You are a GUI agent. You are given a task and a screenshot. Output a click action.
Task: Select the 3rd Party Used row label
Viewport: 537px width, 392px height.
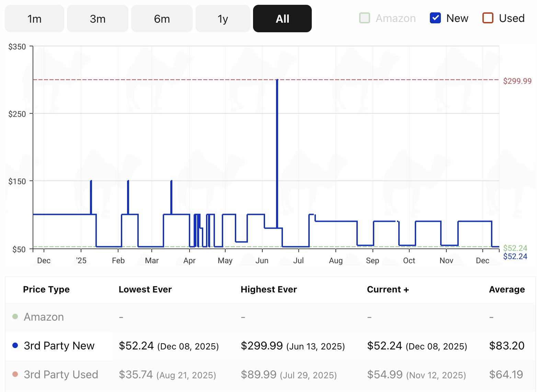[61, 374]
